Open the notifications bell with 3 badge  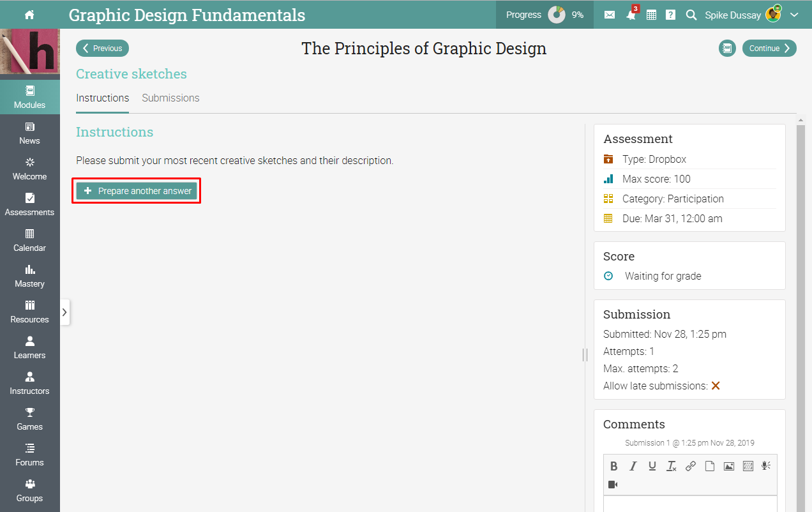coord(631,14)
